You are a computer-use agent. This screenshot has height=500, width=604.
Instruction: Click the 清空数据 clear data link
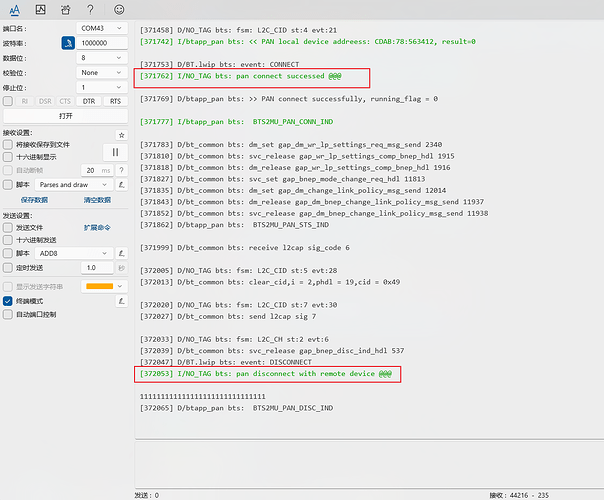[97, 200]
